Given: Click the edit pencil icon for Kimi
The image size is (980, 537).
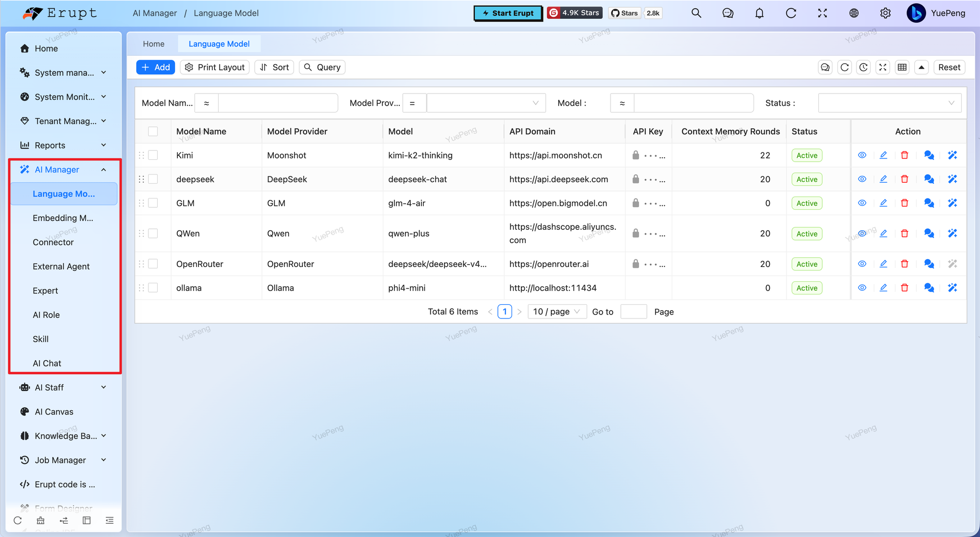Looking at the screenshot, I should coord(883,155).
